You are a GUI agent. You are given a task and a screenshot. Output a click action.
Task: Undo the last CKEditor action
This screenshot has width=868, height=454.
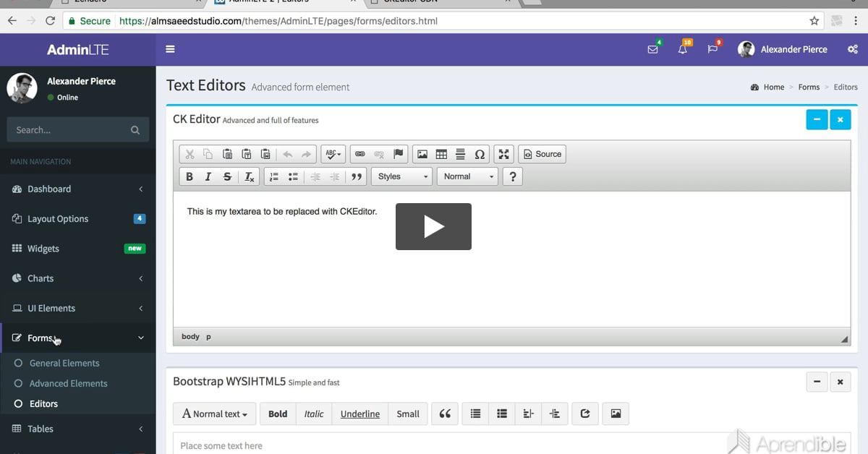coord(287,154)
